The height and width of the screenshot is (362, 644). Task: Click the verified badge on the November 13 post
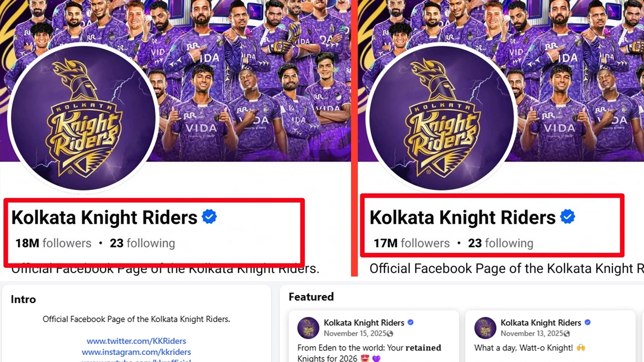(588, 323)
